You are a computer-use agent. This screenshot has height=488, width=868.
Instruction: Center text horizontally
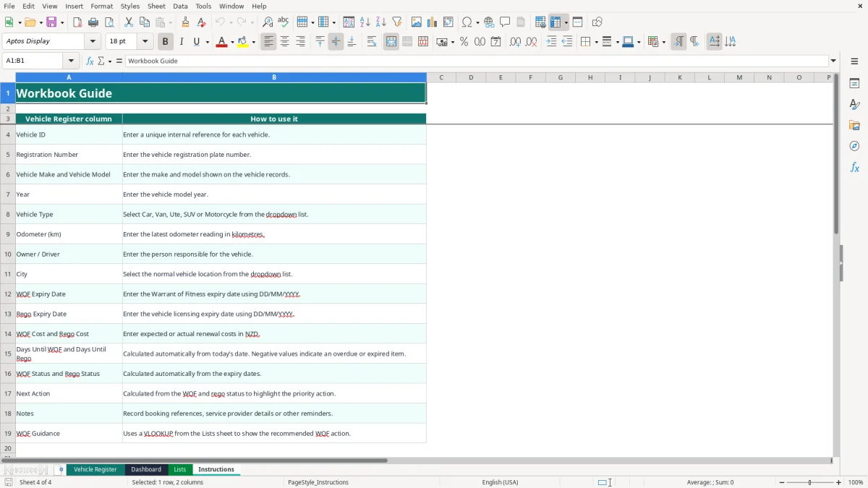coord(284,42)
